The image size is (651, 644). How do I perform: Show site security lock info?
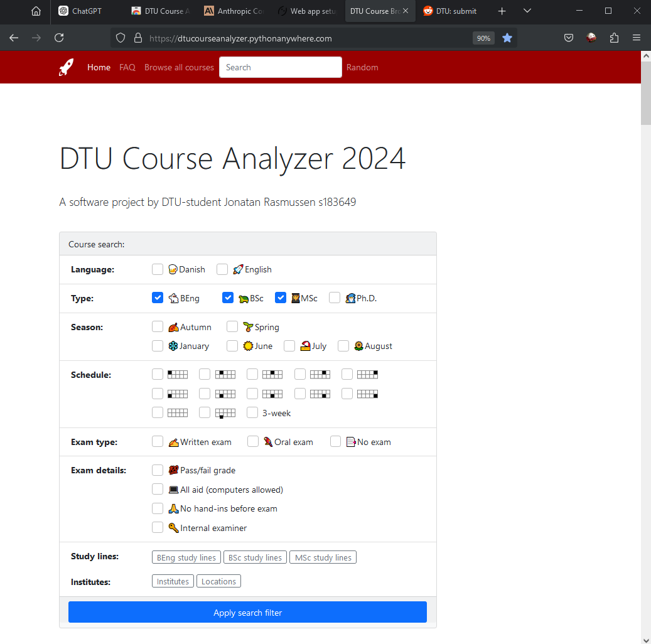pos(138,38)
